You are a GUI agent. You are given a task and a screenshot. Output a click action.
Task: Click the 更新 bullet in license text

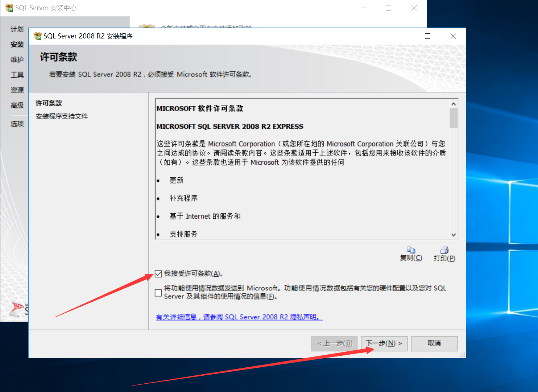point(177,181)
